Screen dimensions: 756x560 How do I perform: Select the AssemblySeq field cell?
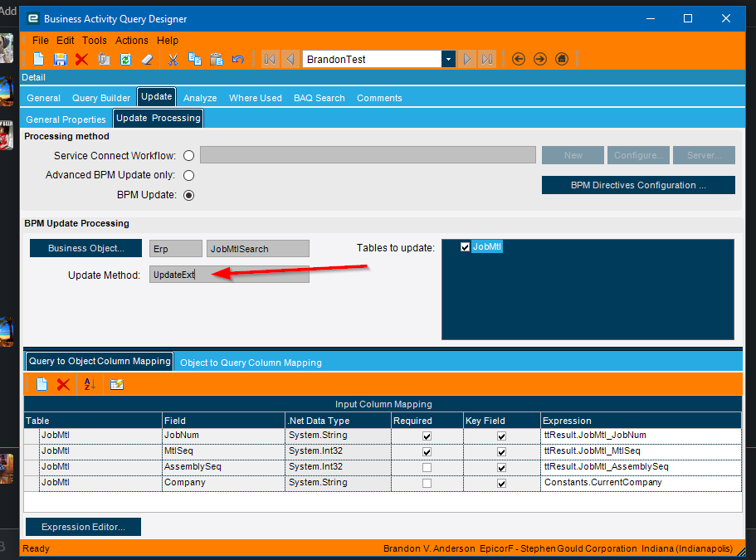coord(223,467)
